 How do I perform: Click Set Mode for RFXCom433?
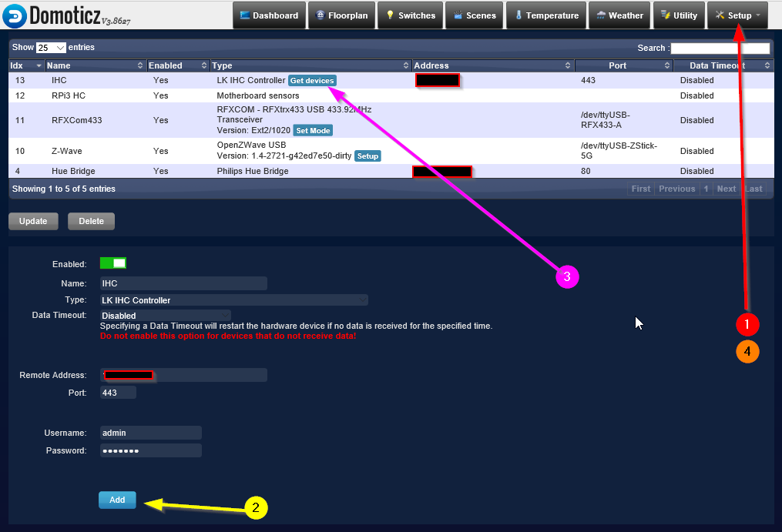pyautogui.click(x=313, y=131)
